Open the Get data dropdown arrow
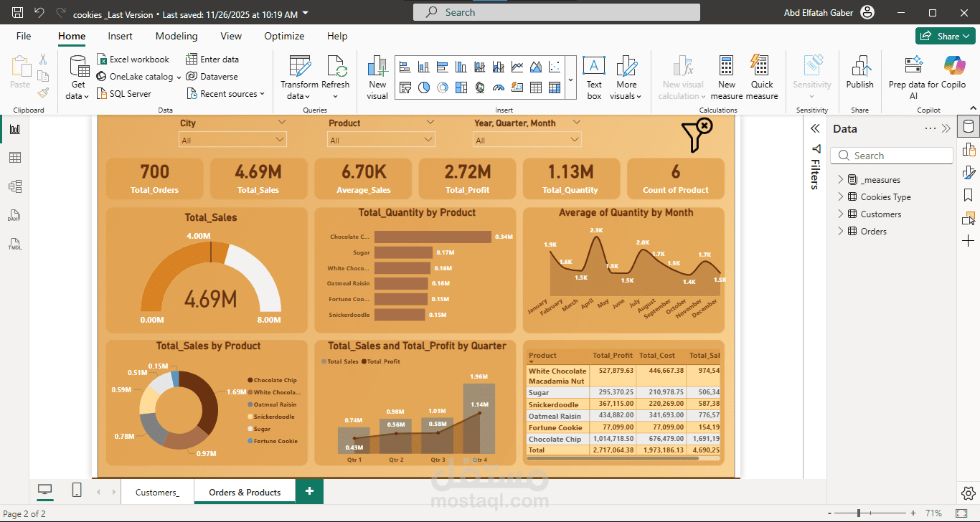980x522 pixels. (x=87, y=97)
